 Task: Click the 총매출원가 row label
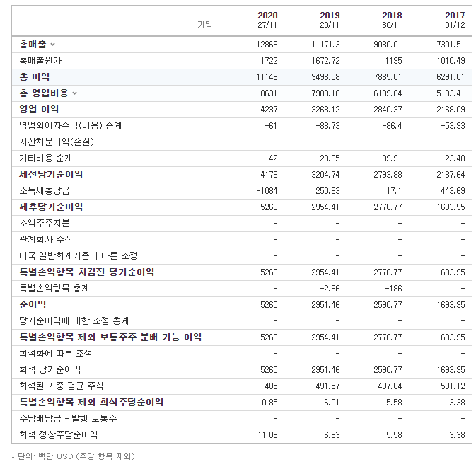[40, 61]
